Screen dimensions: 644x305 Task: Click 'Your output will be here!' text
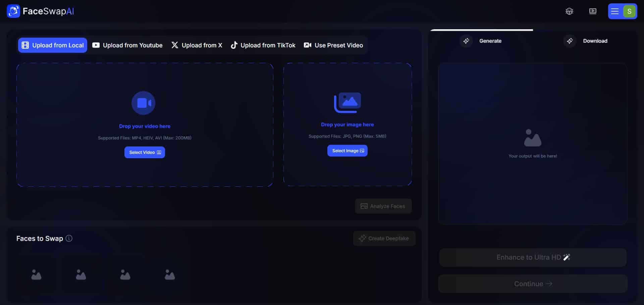pos(533,156)
